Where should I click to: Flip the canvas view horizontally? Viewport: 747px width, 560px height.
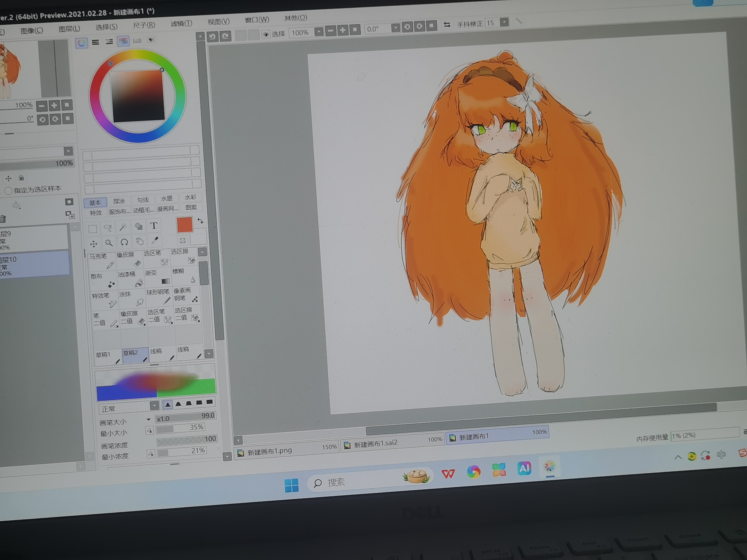point(447,25)
